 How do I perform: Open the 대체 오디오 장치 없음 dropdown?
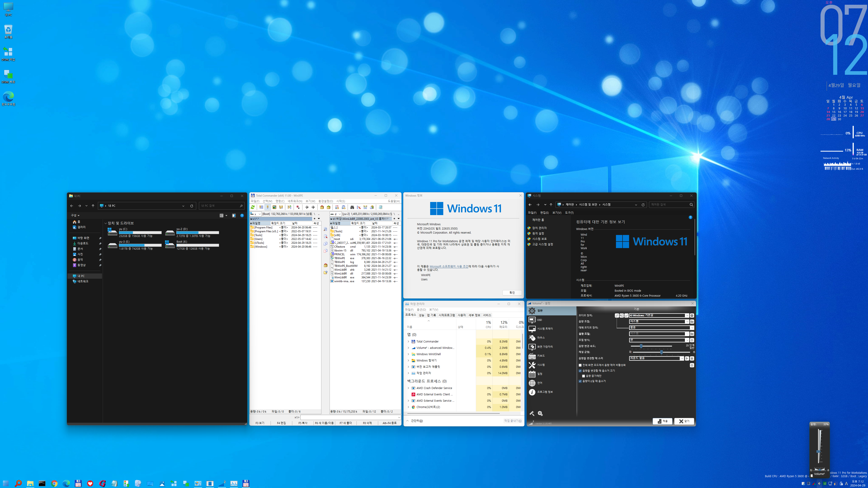pos(662,328)
